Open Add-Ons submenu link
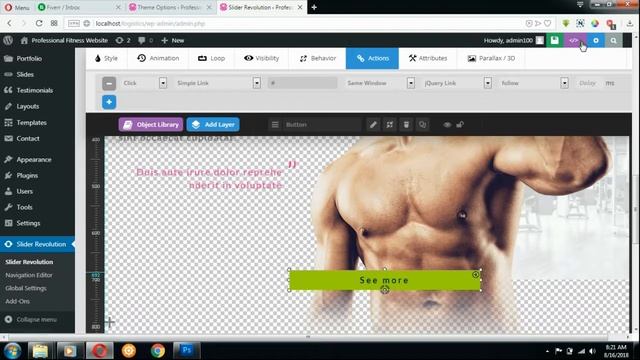Viewport: 640px width, 360px height. pyautogui.click(x=18, y=301)
